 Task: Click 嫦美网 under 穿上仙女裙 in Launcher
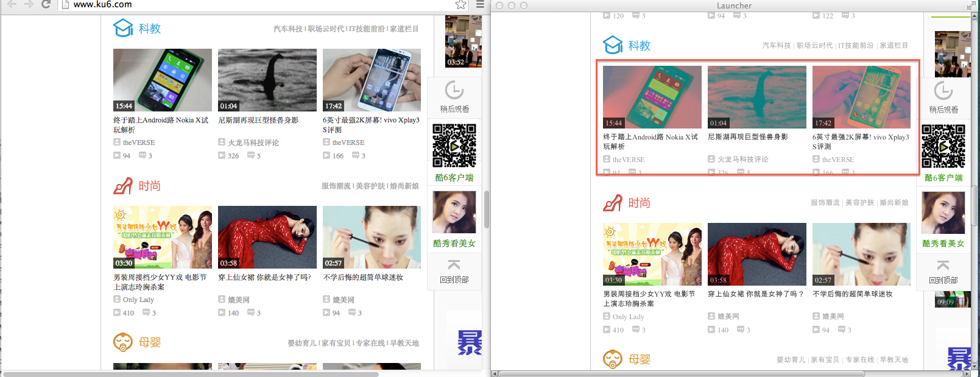[x=728, y=317]
